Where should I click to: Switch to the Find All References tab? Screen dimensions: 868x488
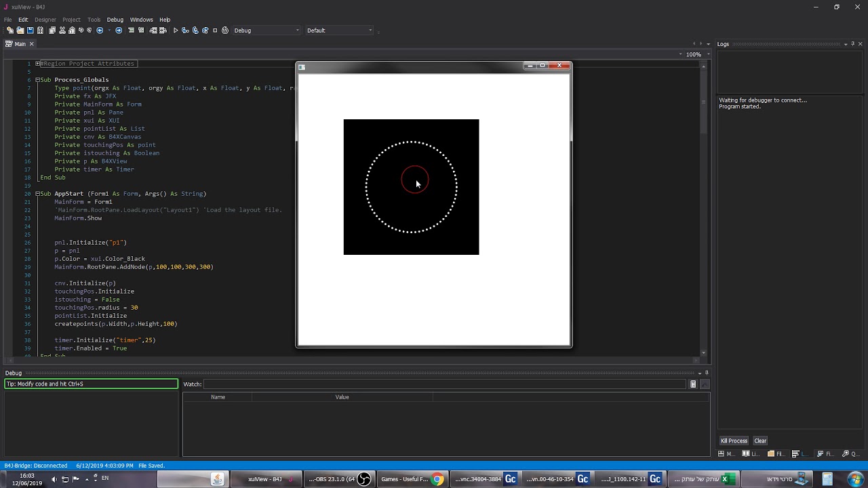click(x=826, y=454)
